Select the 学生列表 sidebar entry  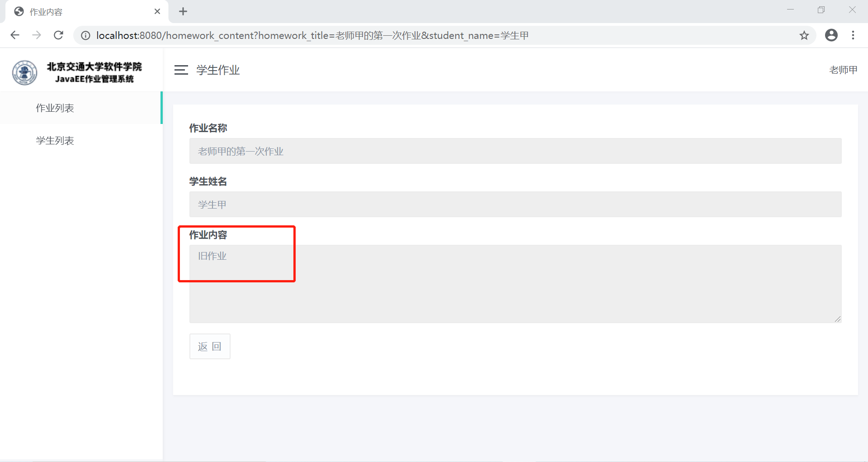[55, 140]
